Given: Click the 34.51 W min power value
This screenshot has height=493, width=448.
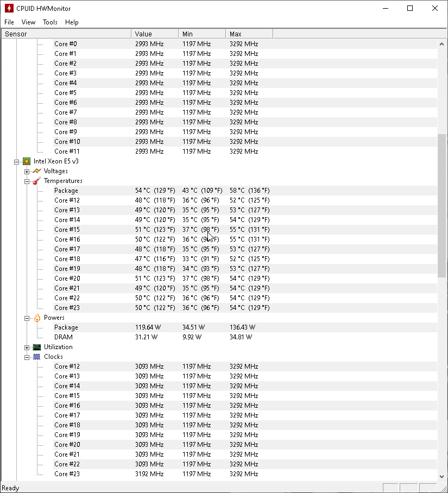Looking at the screenshot, I should click(193, 327).
